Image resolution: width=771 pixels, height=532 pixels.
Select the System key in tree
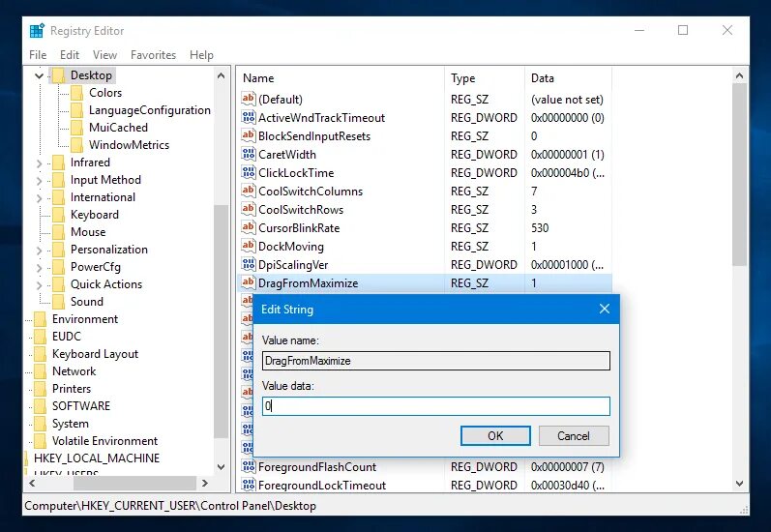tap(71, 424)
